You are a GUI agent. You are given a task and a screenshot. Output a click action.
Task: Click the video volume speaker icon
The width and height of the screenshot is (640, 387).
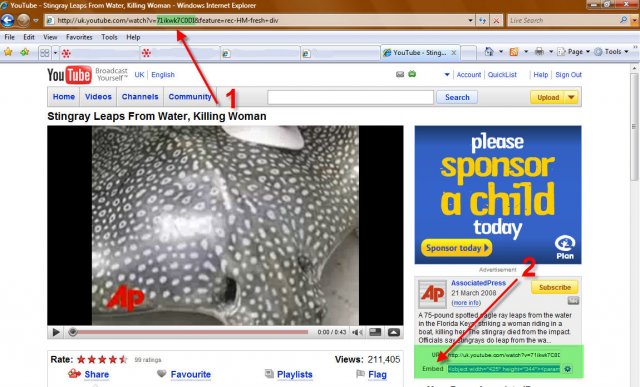coord(357,332)
